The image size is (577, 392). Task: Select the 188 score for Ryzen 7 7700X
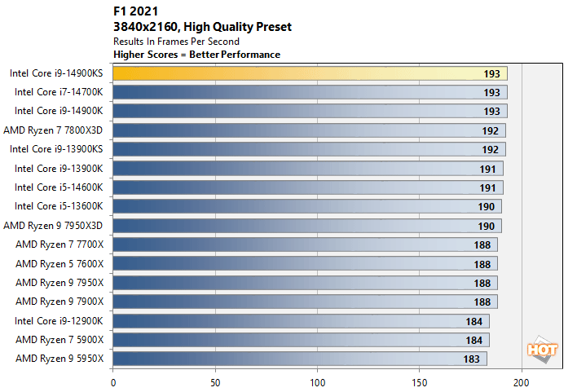482,245
